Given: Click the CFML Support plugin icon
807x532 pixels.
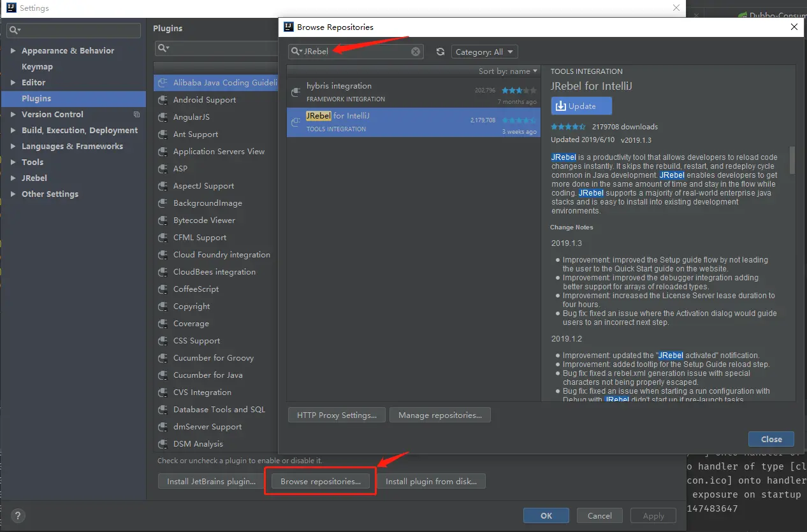Looking at the screenshot, I should 163,238.
